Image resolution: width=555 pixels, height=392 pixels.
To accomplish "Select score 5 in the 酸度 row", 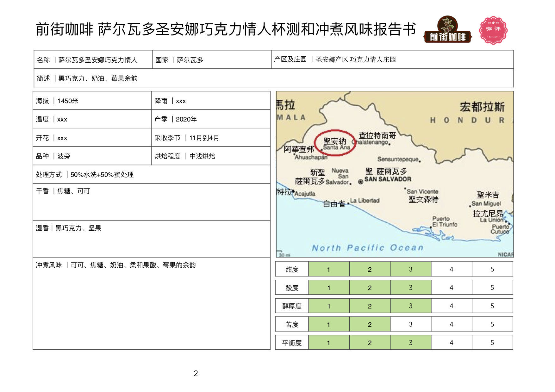I will (492, 288).
